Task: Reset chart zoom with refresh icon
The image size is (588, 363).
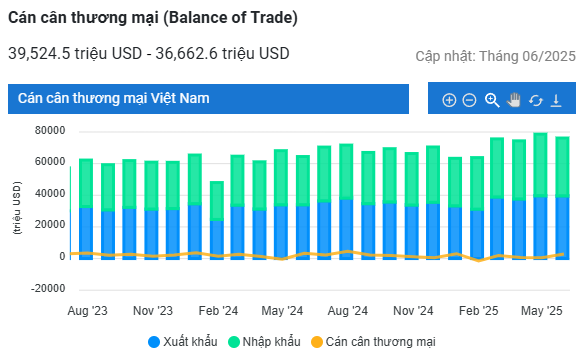Action: tap(536, 100)
